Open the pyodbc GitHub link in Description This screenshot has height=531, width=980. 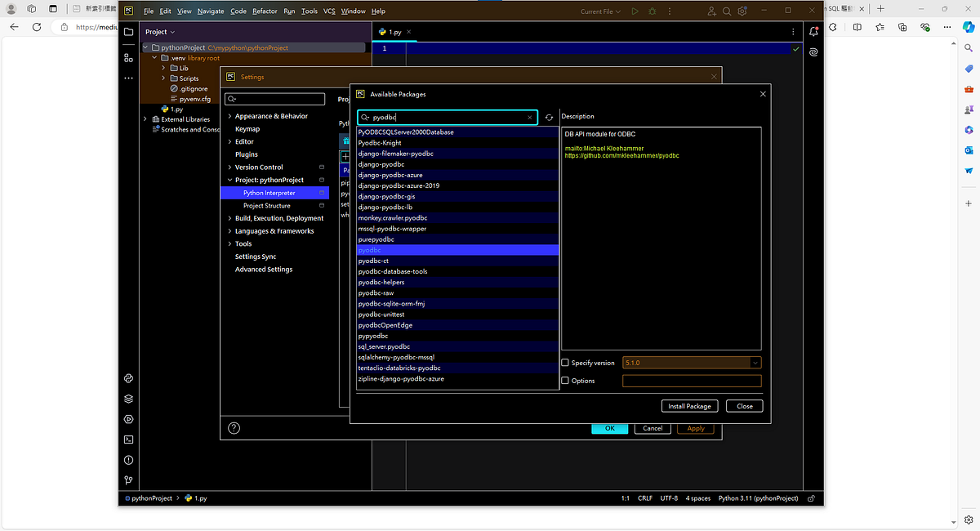(x=623, y=155)
